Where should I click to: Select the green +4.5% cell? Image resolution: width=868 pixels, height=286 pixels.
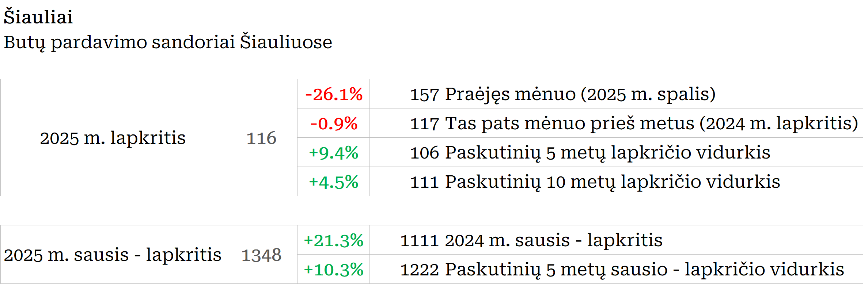[x=334, y=182]
